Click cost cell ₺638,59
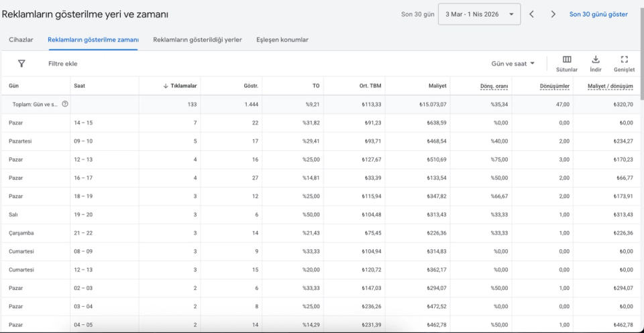The image size is (644, 333). click(x=437, y=123)
